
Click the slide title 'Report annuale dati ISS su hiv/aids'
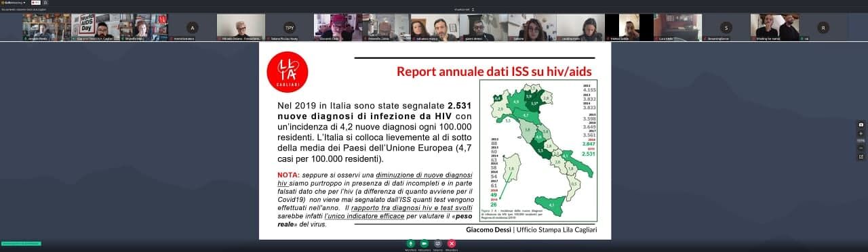494,71
